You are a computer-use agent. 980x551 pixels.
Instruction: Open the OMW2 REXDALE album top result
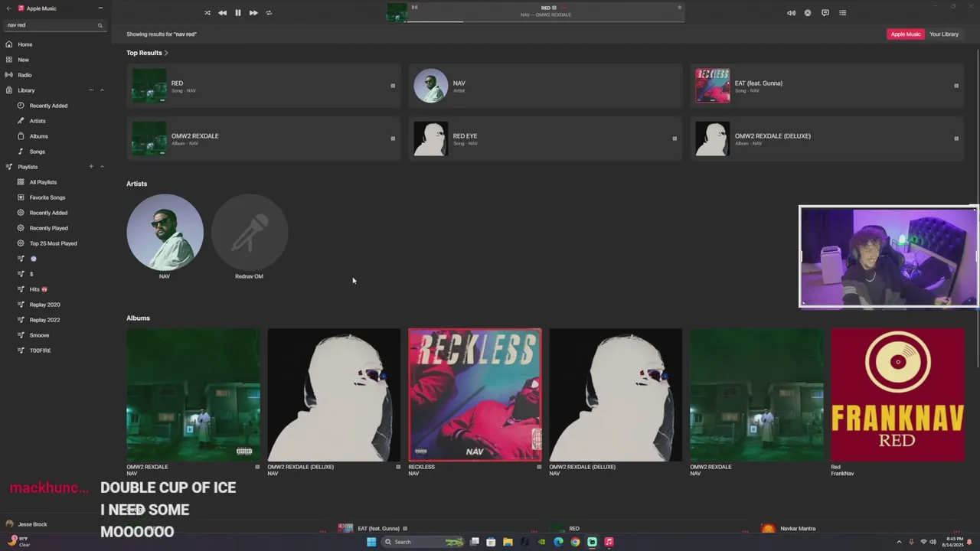click(x=263, y=139)
